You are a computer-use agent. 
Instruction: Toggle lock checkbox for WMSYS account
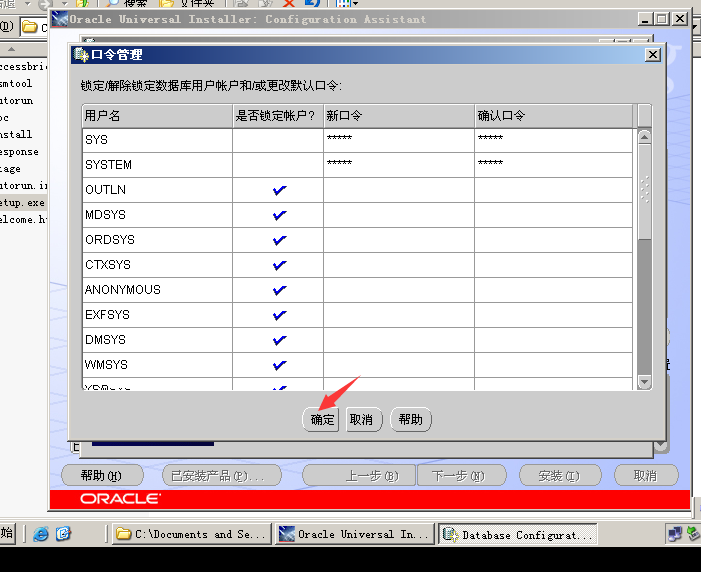tap(279, 365)
